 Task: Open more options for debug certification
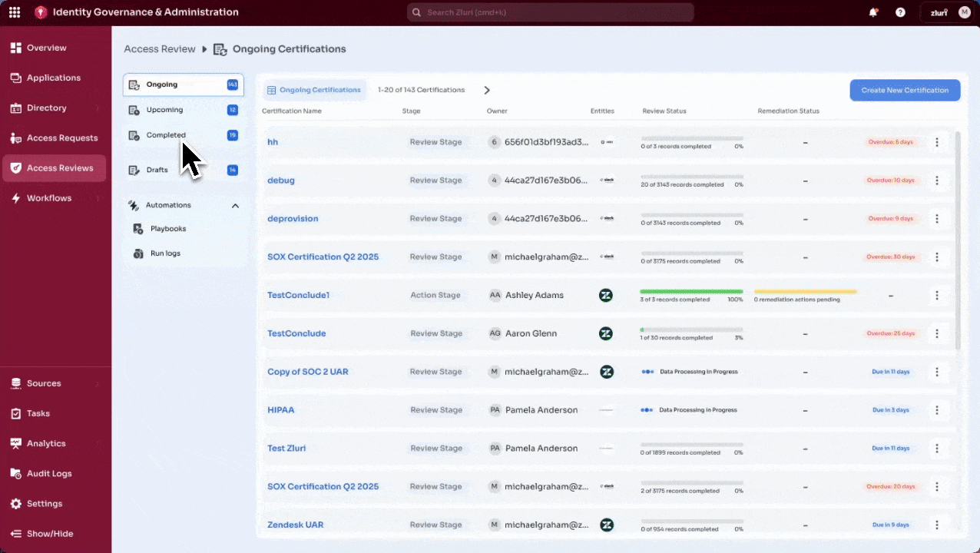937,180
